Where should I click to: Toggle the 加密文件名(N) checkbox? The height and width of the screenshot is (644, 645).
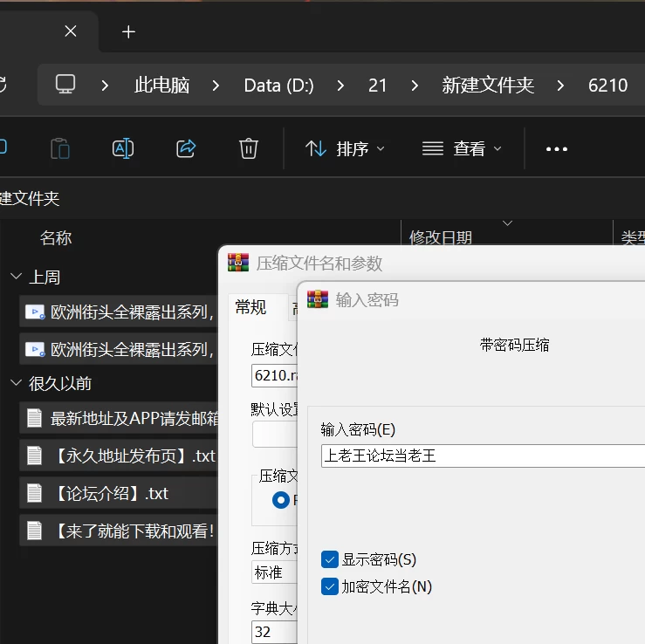330,586
